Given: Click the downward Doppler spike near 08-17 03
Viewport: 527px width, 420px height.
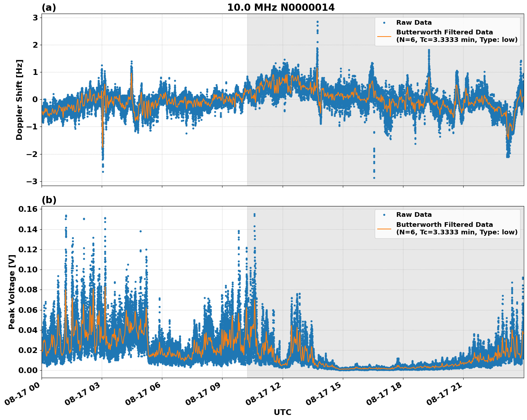Looking at the screenshot, I should tap(103, 171).
